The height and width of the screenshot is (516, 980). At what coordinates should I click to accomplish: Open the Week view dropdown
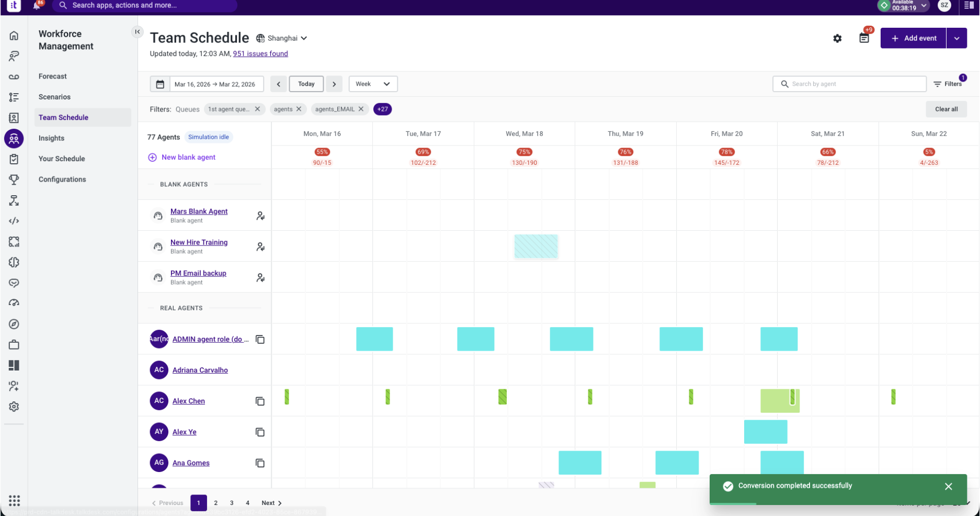coord(373,84)
